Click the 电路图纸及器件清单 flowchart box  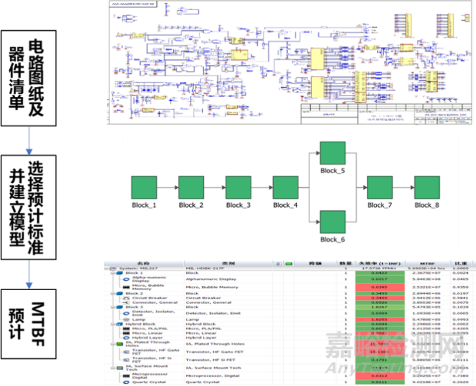(29, 78)
